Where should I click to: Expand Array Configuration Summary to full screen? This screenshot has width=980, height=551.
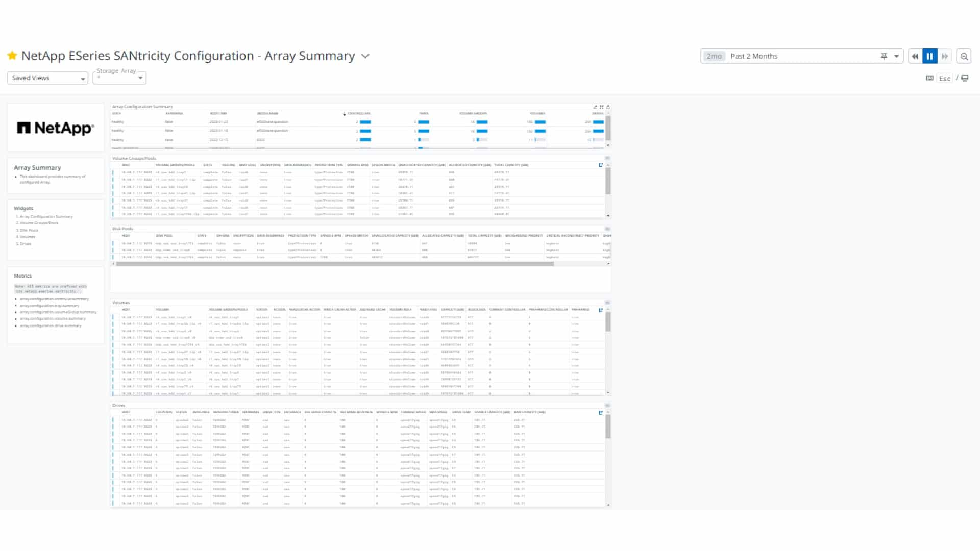pos(602,107)
